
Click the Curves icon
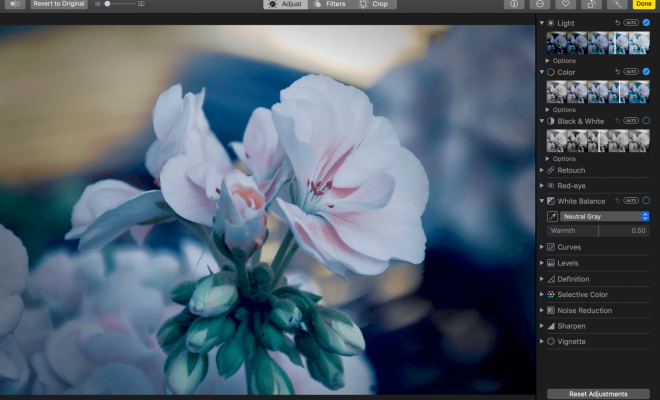tap(551, 247)
